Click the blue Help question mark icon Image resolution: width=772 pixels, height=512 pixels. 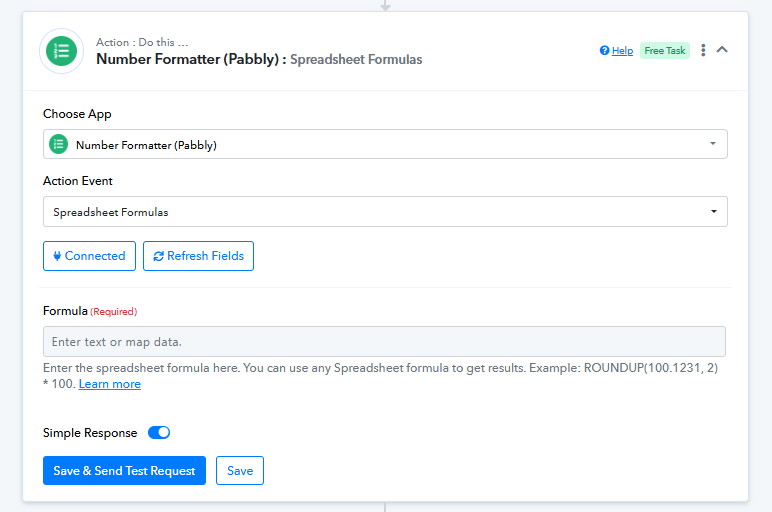point(605,50)
